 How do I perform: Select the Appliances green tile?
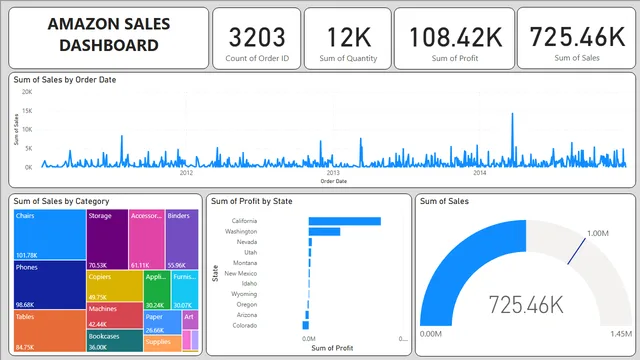click(157, 290)
